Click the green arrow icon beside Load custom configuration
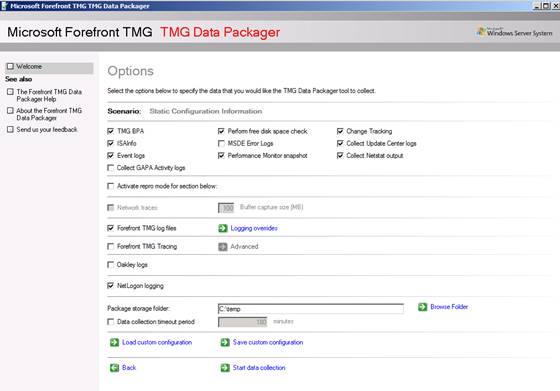This screenshot has width=560, height=391. tap(114, 342)
